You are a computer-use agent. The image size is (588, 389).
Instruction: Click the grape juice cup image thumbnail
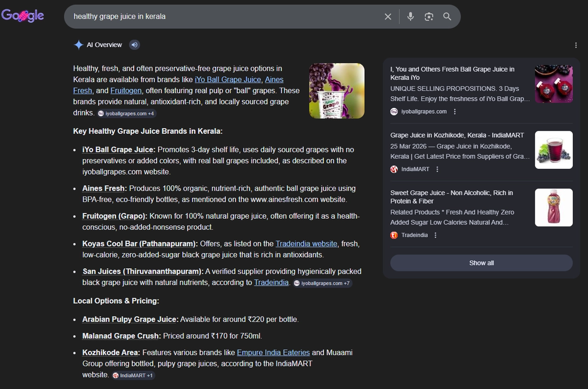click(x=336, y=91)
